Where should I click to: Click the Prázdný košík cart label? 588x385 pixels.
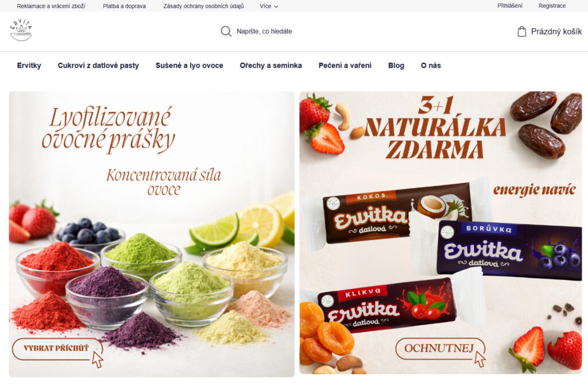[556, 32]
